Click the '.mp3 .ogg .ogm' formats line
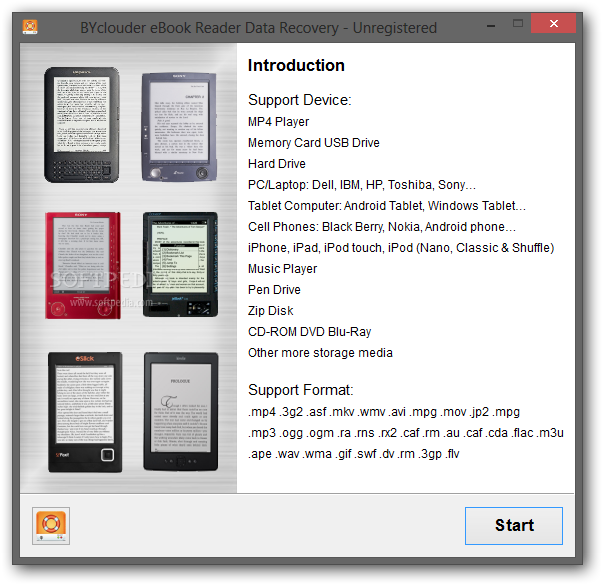The image size is (603, 585). tap(406, 433)
